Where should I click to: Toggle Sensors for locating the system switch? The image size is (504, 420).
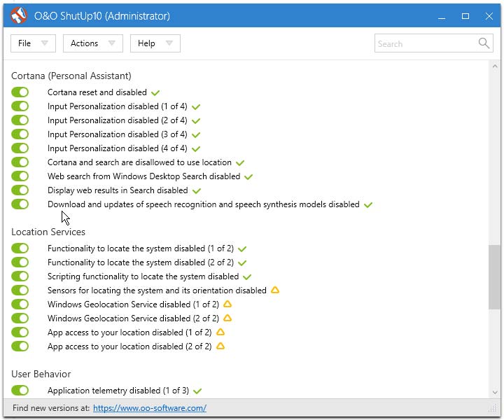[20, 290]
